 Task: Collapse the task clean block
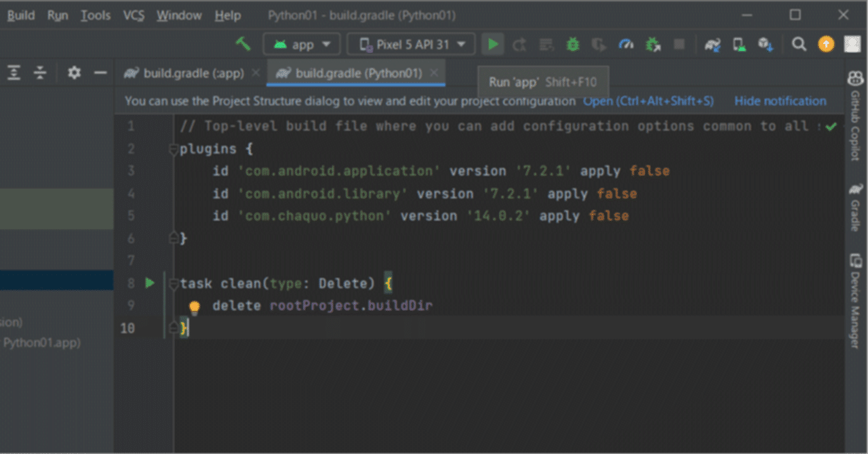click(x=173, y=283)
